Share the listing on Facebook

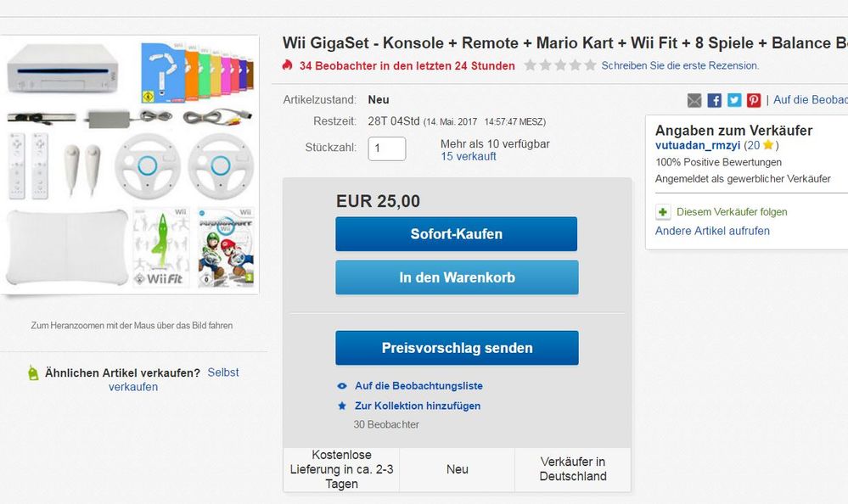tap(714, 100)
